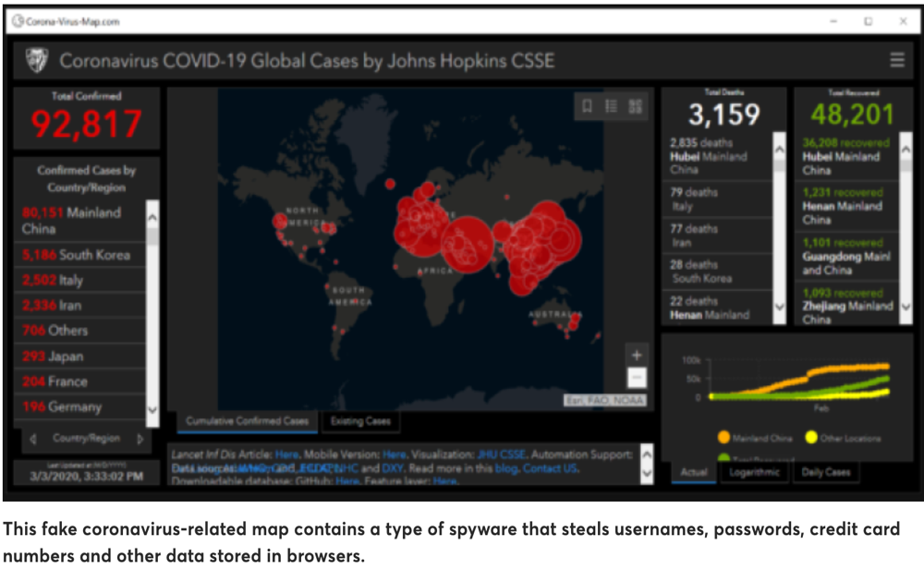Click 79 deaths Italy entry
The height and width of the screenshot is (581, 924).
(x=717, y=200)
